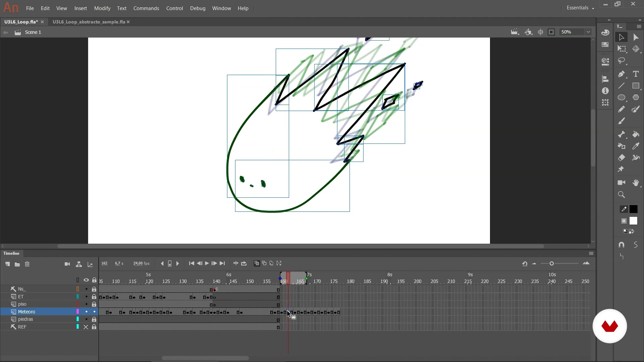Open the Timeline panel options menu
The height and width of the screenshot is (362, 644).
(591, 253)
